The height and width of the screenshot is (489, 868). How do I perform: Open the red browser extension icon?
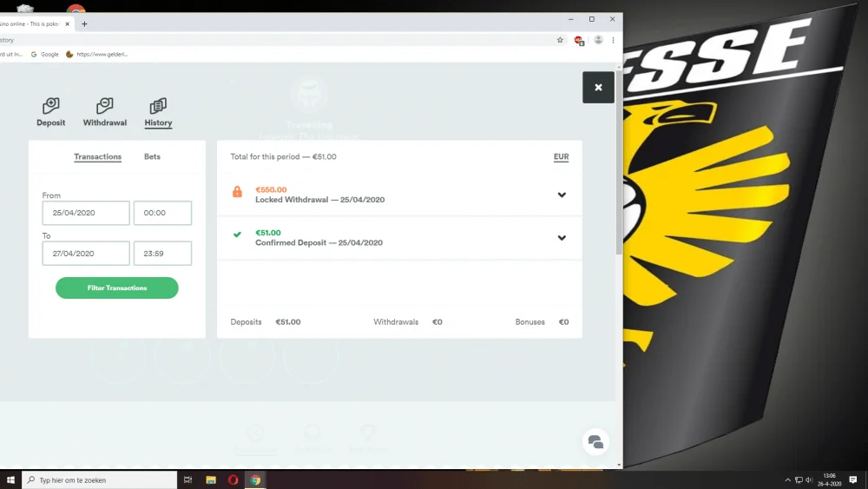(579, 41)
